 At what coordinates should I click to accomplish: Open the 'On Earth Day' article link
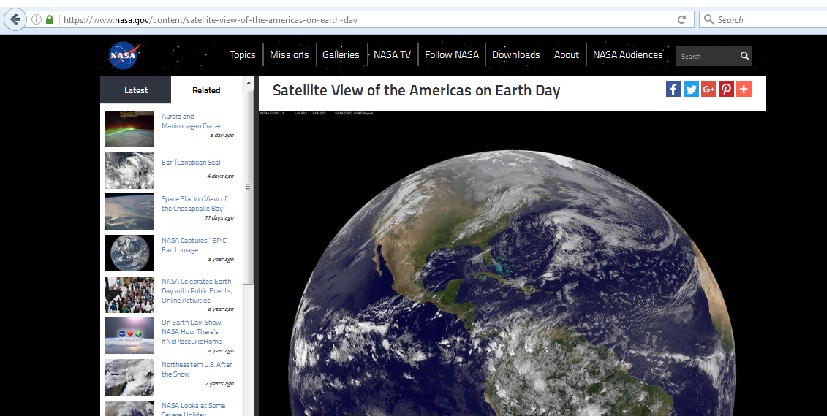click(x=192, y=332)
